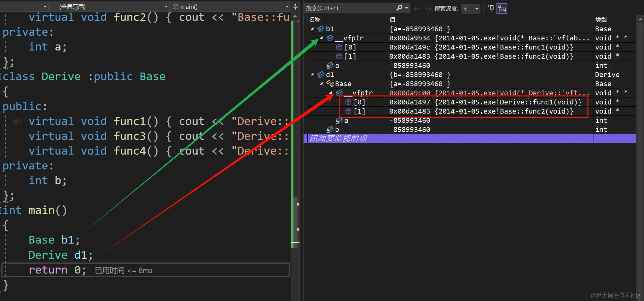Click the icon of d1's Base::func2 entry
Viewport: 644px width, 301px height.
(348, 111)
